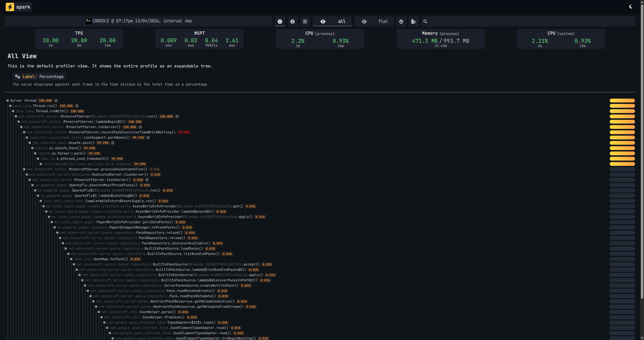This screenshot has width=644, height=340.
Task: Click the spark lightning logo
Action: [10, 7]
